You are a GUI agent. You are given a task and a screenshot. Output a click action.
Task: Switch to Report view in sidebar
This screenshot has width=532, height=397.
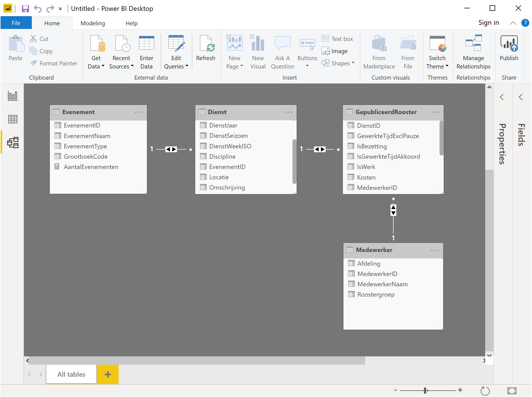pos(13,96)
